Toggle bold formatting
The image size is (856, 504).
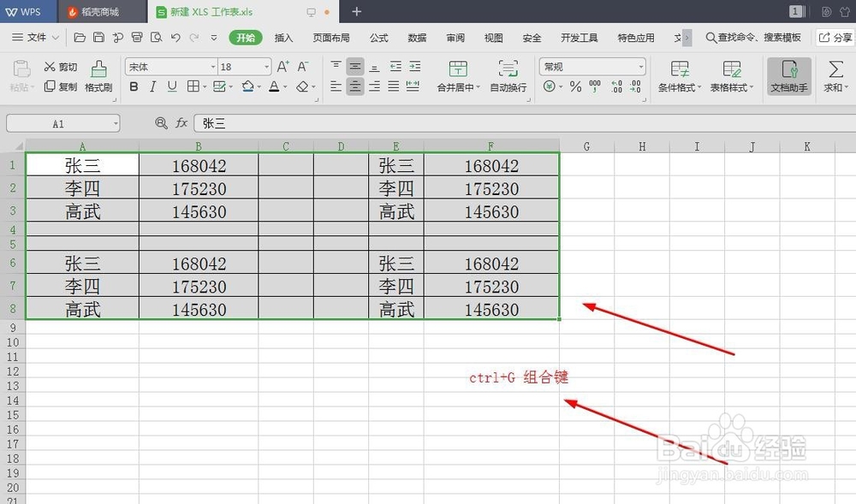pos(134,86)
